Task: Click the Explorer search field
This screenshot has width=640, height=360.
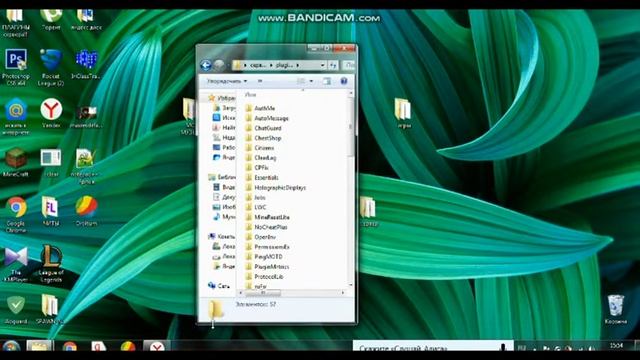Action: pos(349,65)
